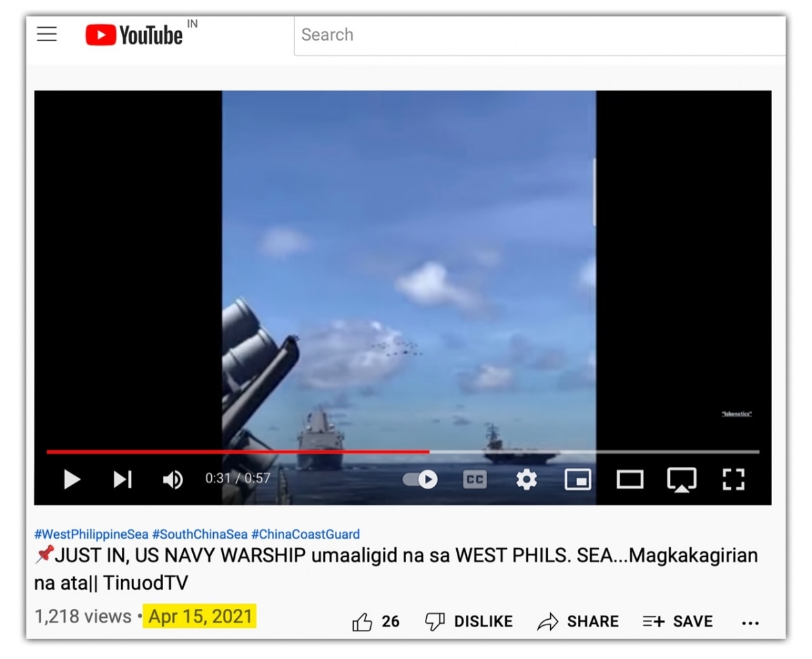Cast video with AirPlay icon
Screen dimensions: 812x659
tap(681, 480)
